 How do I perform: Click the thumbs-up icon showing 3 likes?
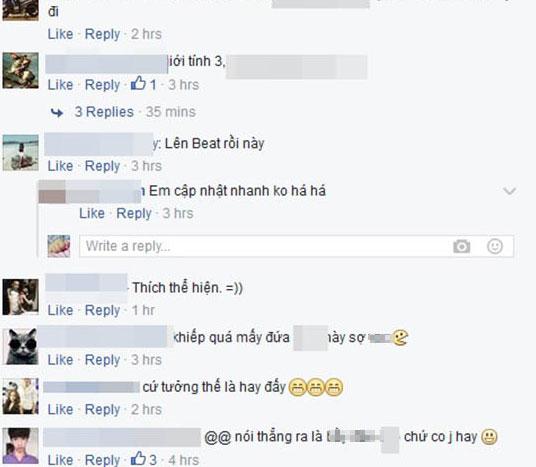click(138, 459)
